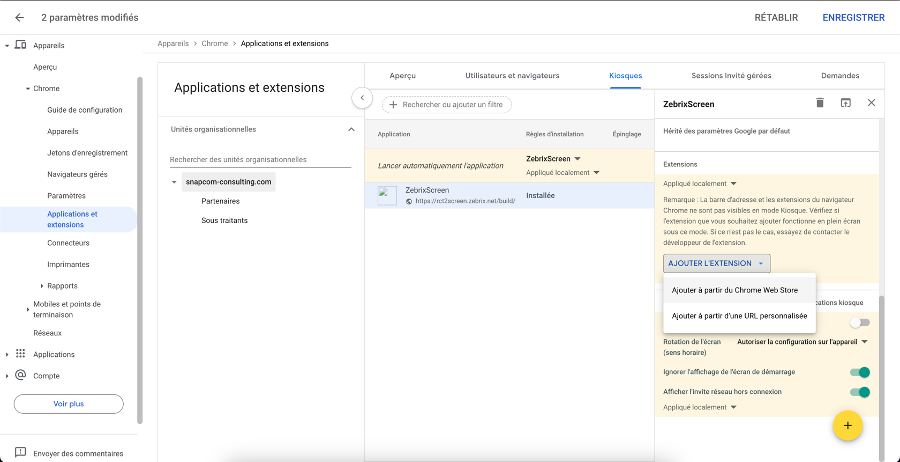Toggle off Ignorer l'affichage de l'écran de démarrage
Screen dimensions: 900x462
859,373
